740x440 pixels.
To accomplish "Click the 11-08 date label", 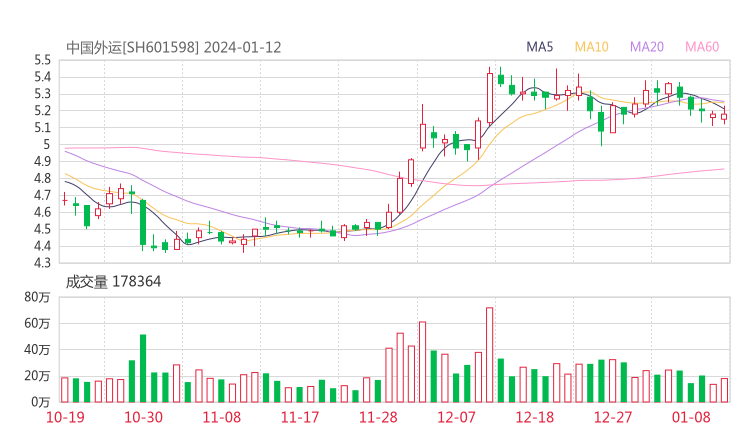I will point(221,417).
